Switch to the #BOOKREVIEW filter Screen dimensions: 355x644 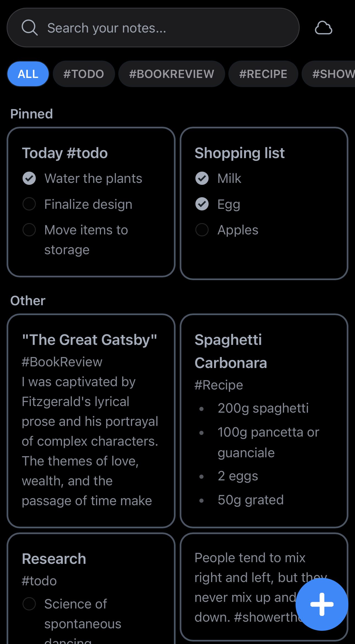tap(171, 74)
